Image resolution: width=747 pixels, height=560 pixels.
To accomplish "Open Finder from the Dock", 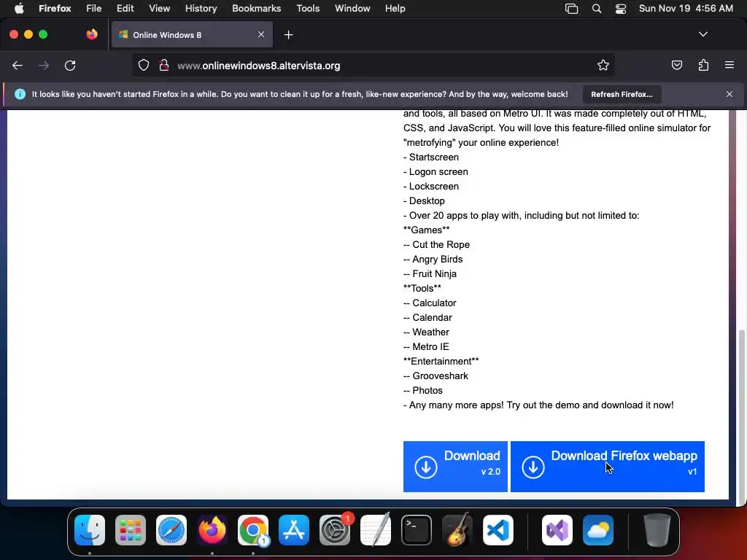I will (x=90, y=529).
